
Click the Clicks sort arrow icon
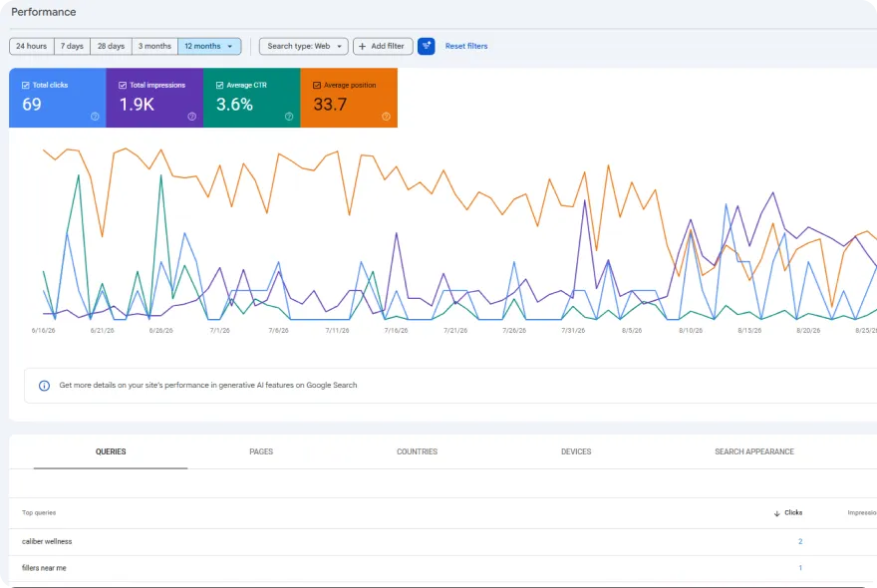(x=777, y=513)
